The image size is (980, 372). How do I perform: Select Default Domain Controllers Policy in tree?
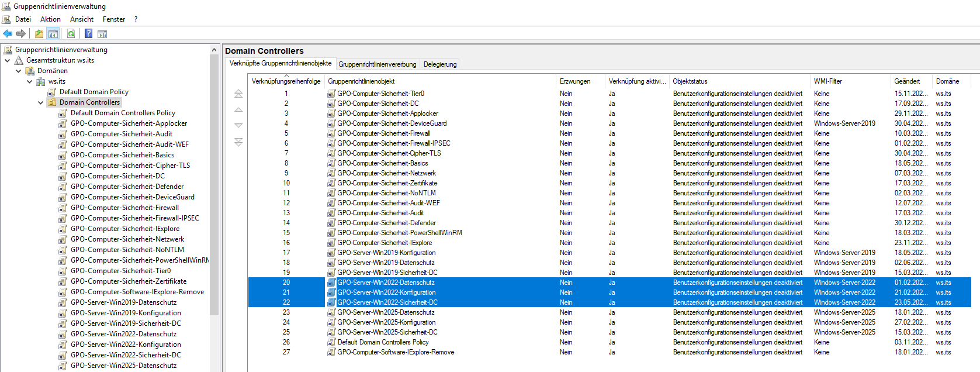pos(123,113)
